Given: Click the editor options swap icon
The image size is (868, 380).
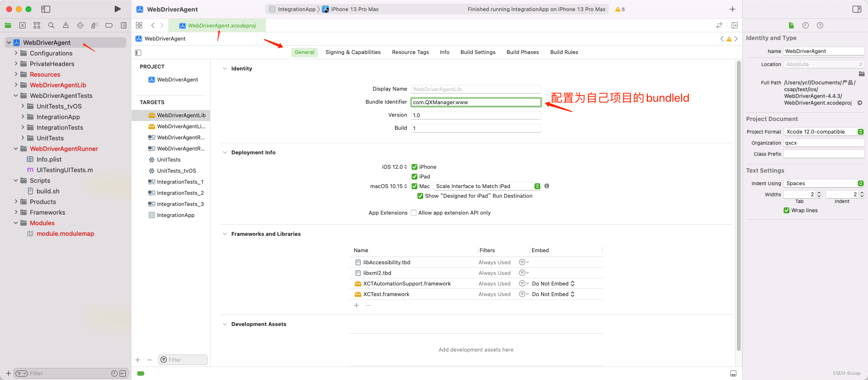Looking at the screenshot, I should click(719, 26).
